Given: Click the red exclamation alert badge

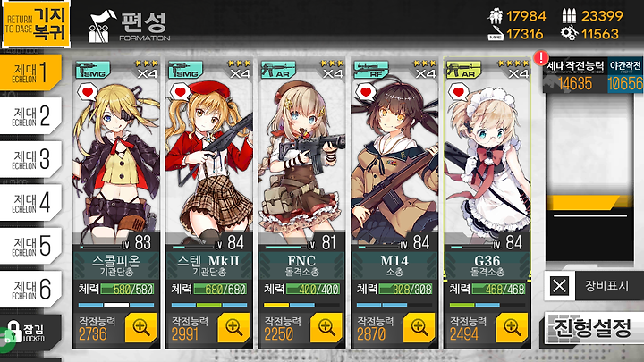Looking at the screenshot, I should click(x=541, y=57).
